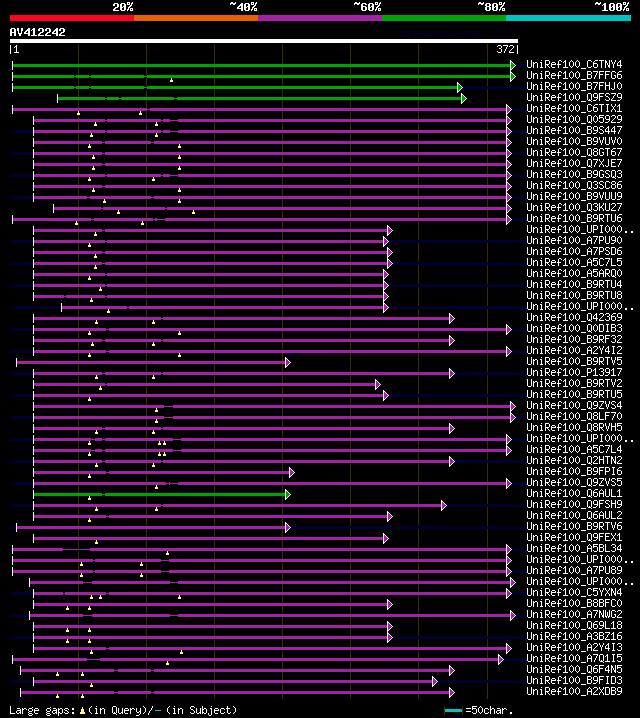Click the cyan 50char scale bar
The image size is (640, 718).
(454, 710)
